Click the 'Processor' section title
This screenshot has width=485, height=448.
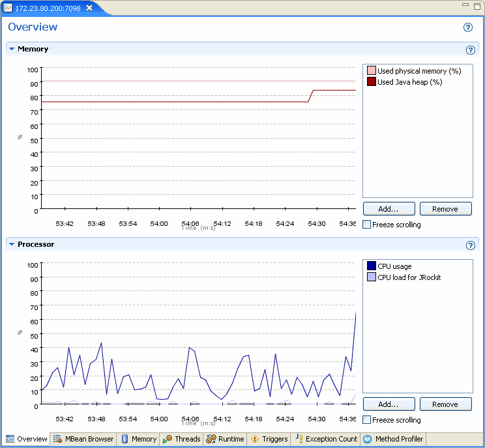[36, 244]
